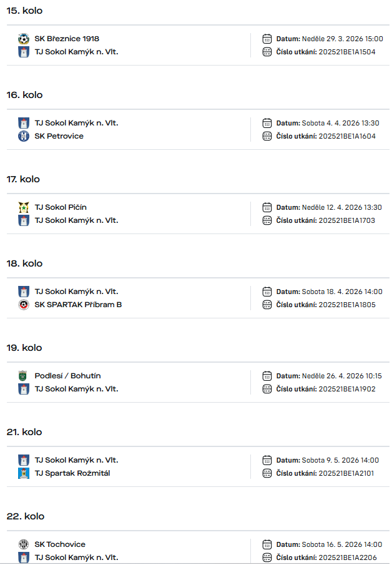392x565 pixels.
Task: Click the TJ Sokol Pičín club crest
Action: coord(24,207)
